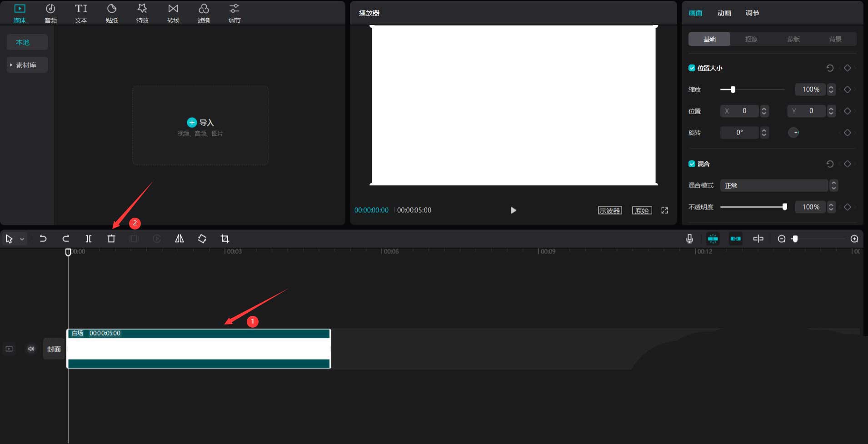The height and width of the screenshot is (444, 868).
Task: Switch to the 画面 picture tab
Action: tap(696, 13)
